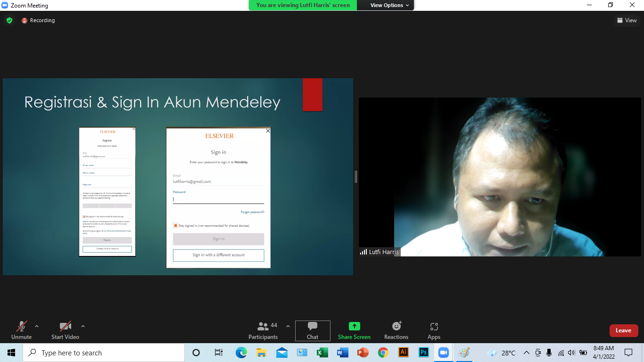The height and width of the screenshot is (362, 644).
Task: Switch to Zoom taskbar icon
Action: [444, 353]
